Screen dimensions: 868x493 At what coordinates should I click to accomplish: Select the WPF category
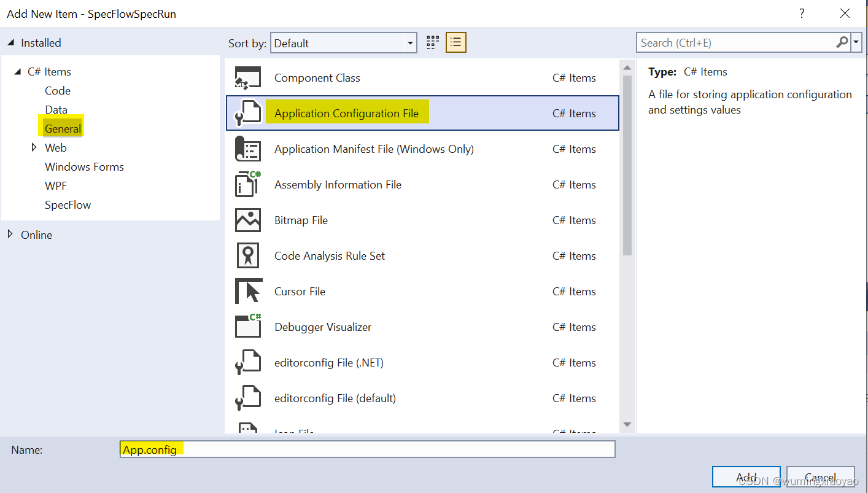(56, 185)
